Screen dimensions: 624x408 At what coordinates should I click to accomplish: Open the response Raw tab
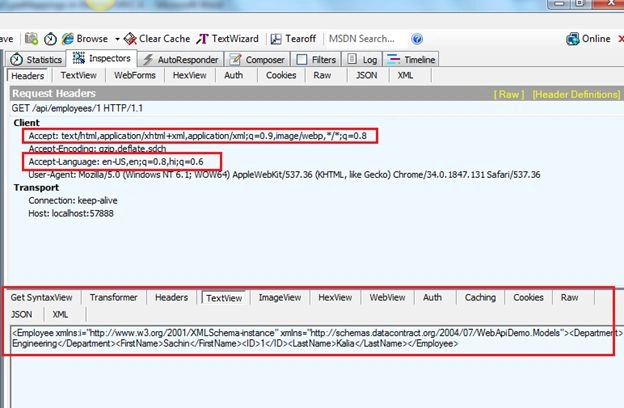569,297
